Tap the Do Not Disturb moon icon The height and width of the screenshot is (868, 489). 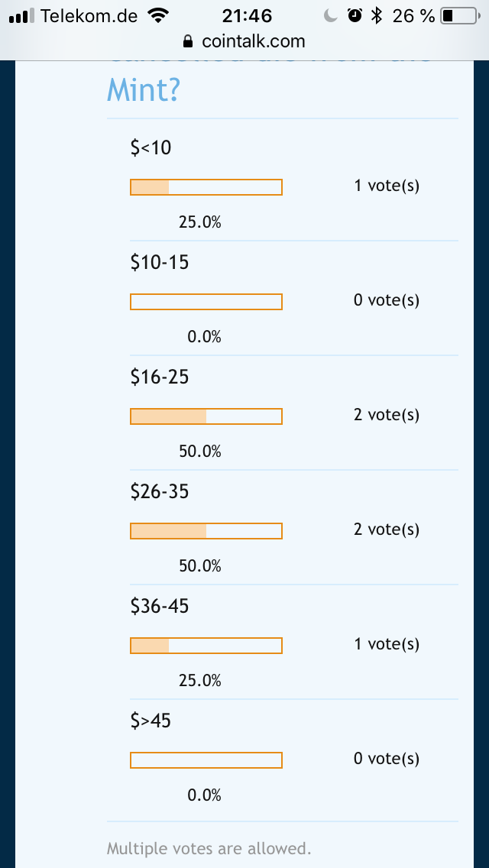pos(331,16)
